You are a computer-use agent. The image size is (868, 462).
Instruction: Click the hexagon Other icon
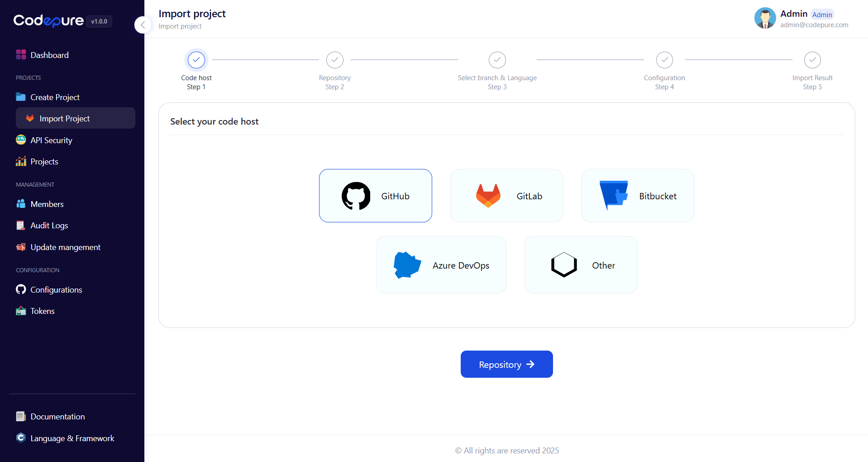click(564, 265)
